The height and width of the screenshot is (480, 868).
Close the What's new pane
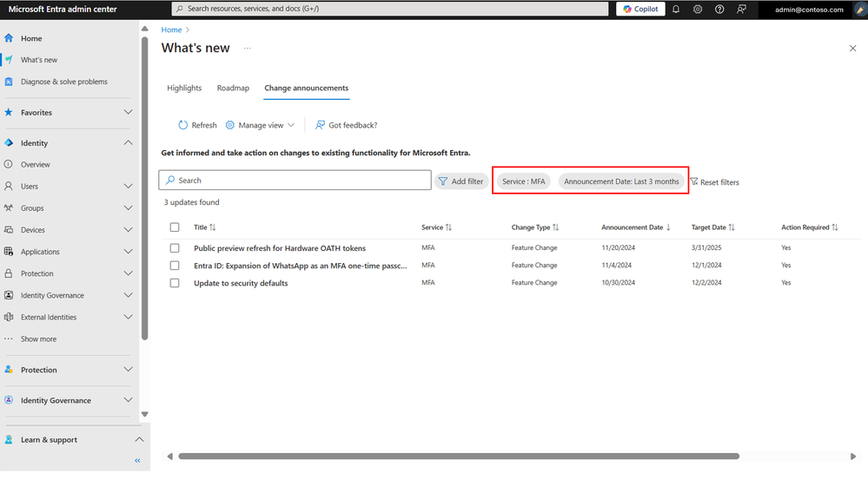click(852, 48)
